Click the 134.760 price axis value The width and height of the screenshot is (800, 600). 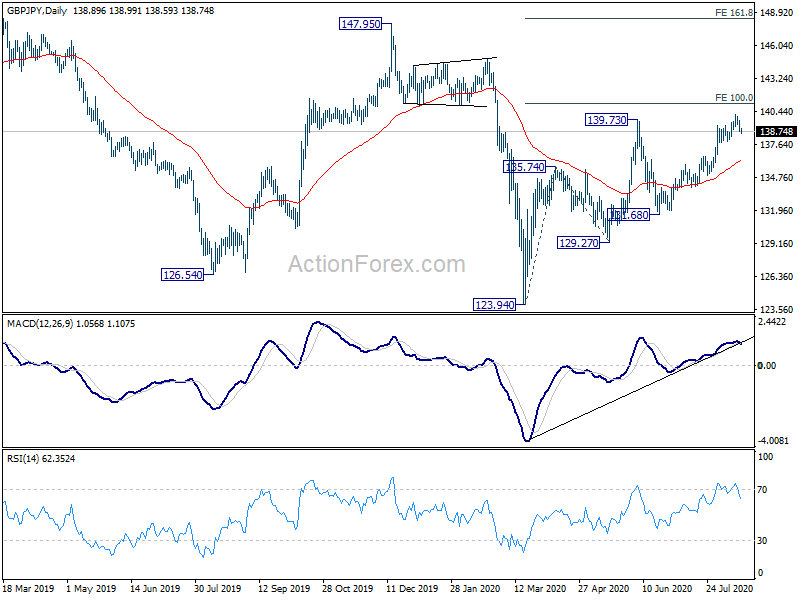click(776, 178)
